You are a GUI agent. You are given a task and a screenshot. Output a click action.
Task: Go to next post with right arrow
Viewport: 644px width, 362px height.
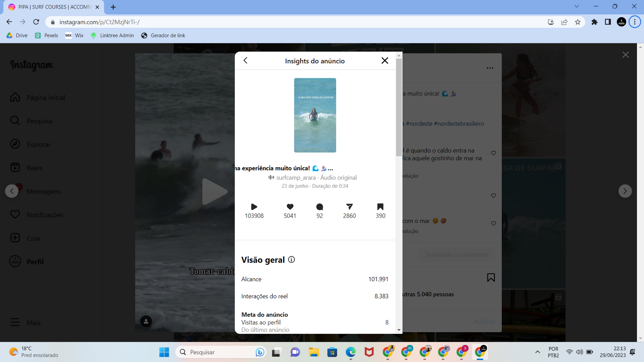point(625,191)
